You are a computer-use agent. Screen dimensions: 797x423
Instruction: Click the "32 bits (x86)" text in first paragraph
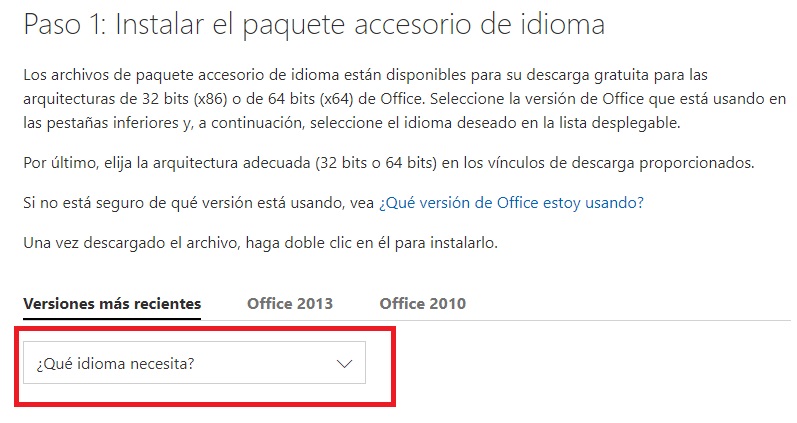(179, 99)
